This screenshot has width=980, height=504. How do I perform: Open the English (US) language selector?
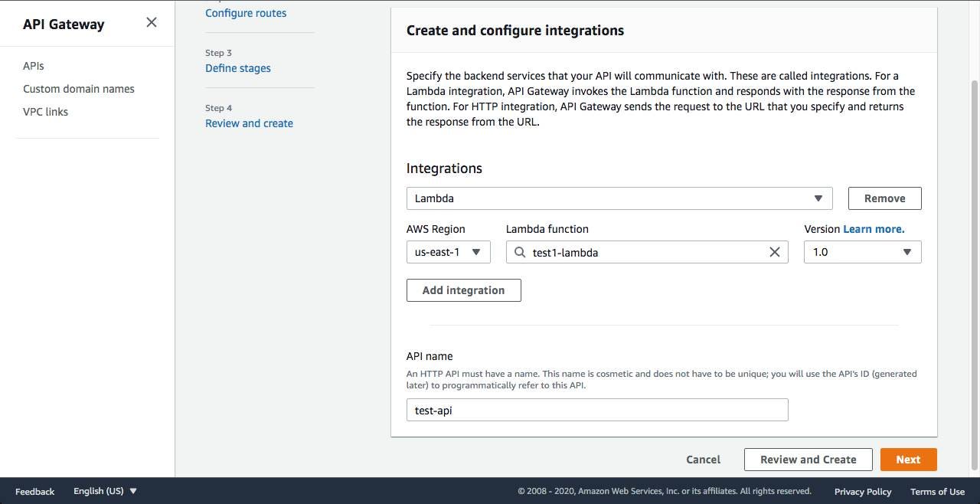(105, 491)
